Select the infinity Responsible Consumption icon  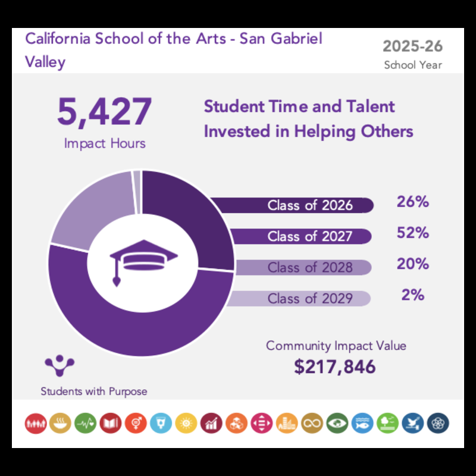pyautogui.click(x=312, y=423)
